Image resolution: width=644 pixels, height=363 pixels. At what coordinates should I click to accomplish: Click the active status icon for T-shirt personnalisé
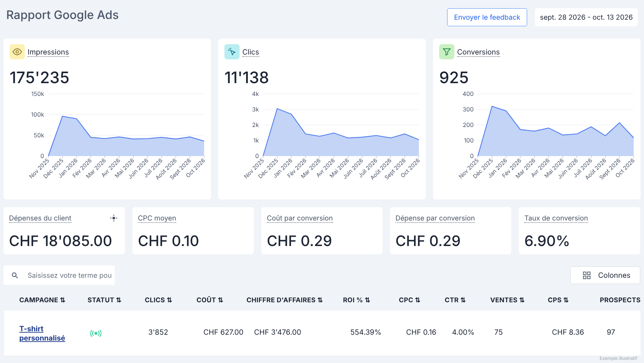96,333
